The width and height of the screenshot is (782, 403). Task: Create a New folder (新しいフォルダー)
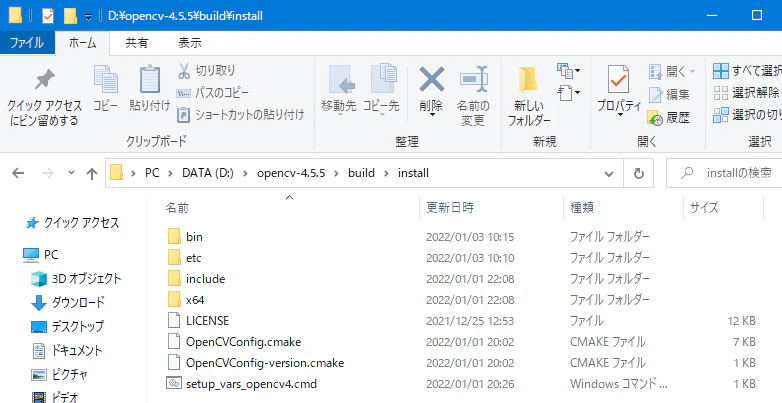(x=529, y=96)
